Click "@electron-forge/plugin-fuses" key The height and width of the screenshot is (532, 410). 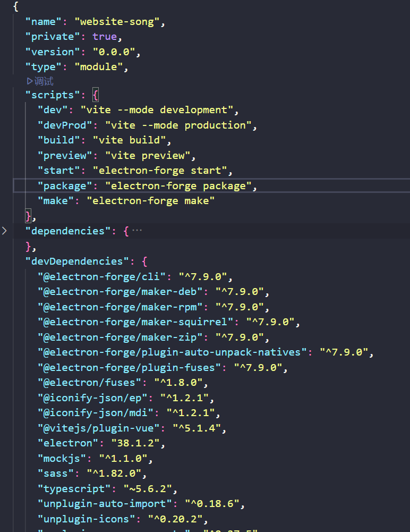pos(130,368)
